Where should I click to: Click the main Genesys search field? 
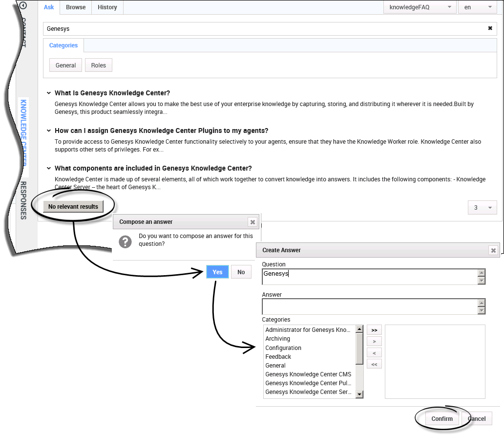[270, 29]
